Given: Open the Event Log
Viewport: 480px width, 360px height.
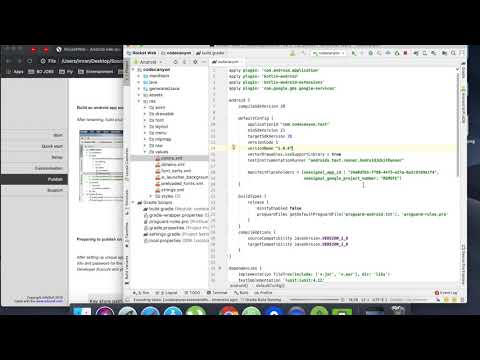Looking at the screenshot, I should 446,293.
